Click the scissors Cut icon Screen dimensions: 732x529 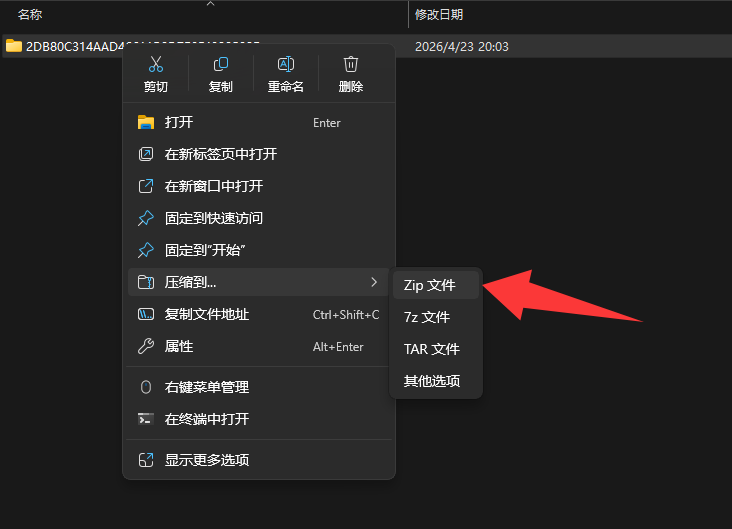point(155,64)
